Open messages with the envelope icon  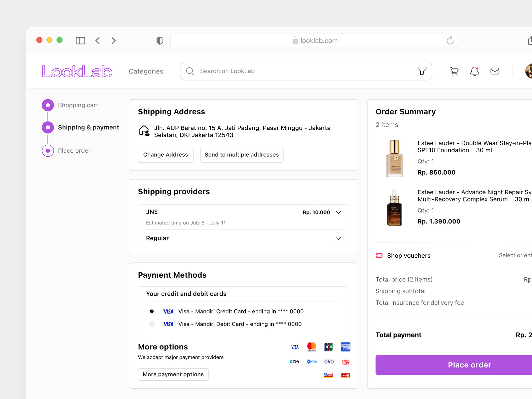(495, 71)
